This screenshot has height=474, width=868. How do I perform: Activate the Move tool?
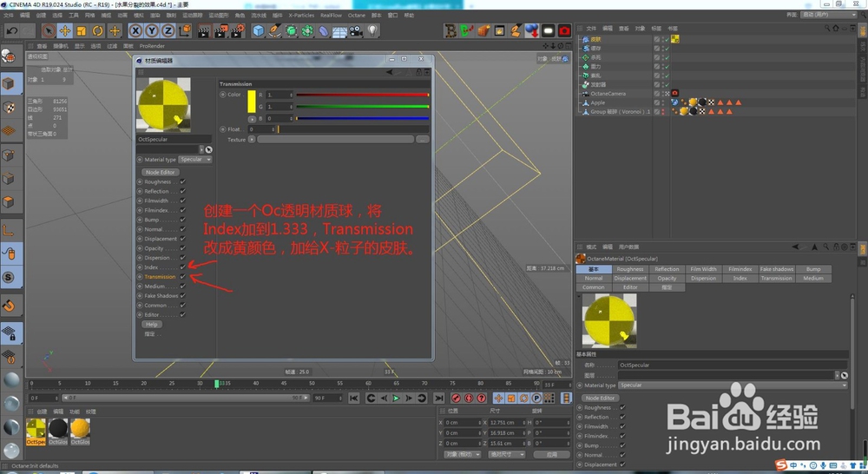(65, 31)
